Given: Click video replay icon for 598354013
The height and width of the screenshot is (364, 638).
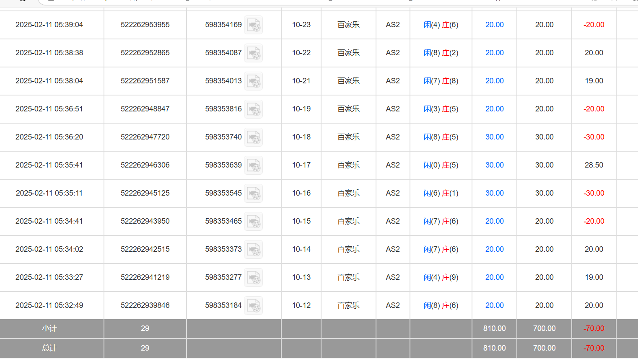Looking at the screenshot, I should pyautogui.click(x=253, y=81).
